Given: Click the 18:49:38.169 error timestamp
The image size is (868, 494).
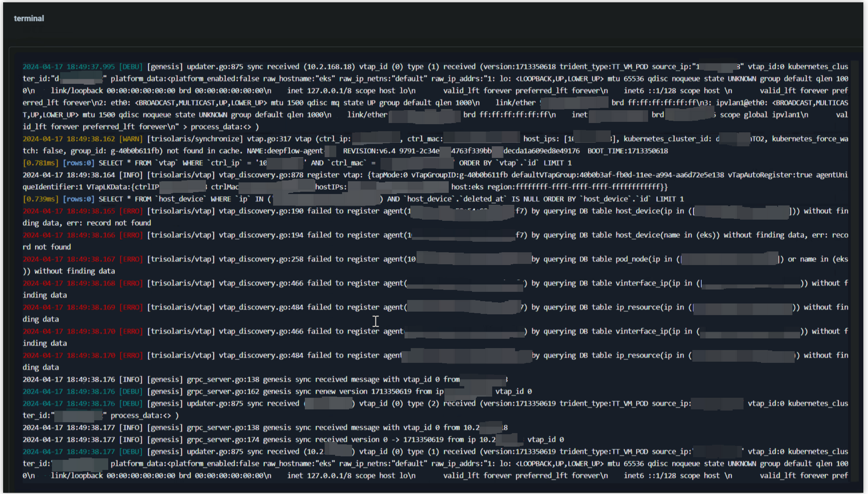Looking at the screenshot, I should coord(90,307).
